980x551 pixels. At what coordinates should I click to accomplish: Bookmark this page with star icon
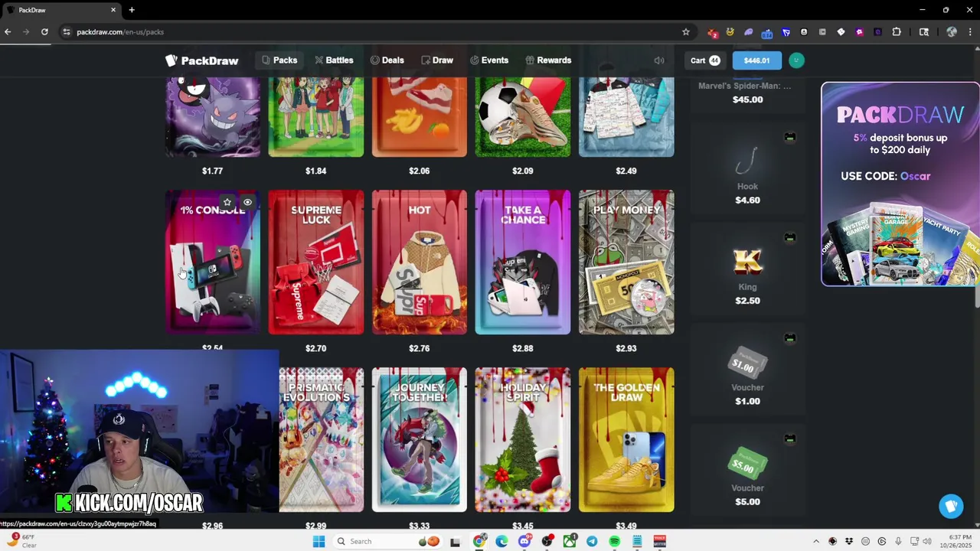[685, 32]
